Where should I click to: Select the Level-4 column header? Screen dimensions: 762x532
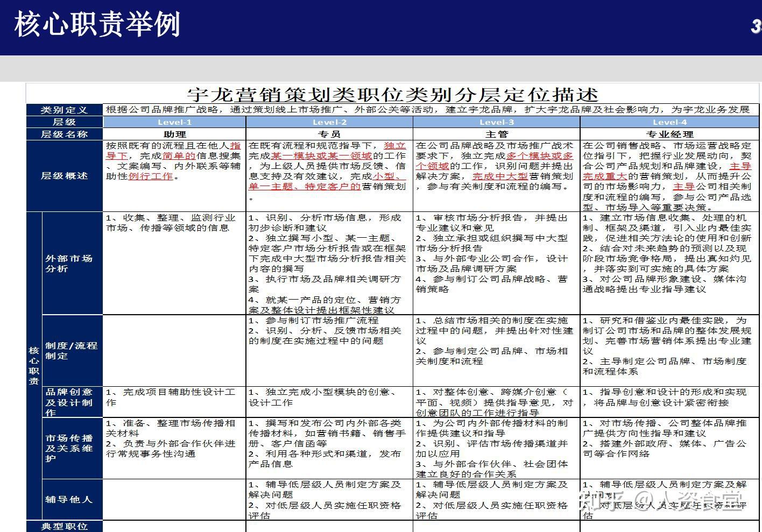click(670, 122)
